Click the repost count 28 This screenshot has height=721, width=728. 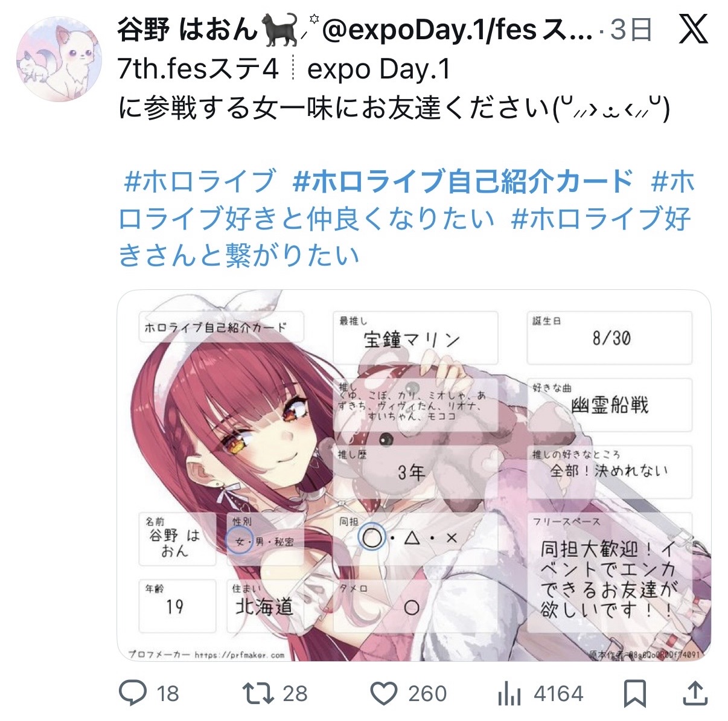(x=295, y=694)
